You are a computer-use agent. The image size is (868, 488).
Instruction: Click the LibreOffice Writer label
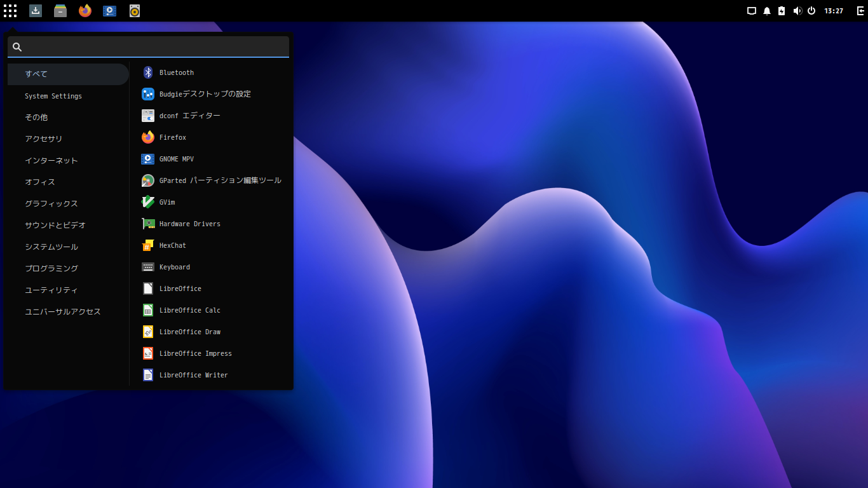click(194, 375)
